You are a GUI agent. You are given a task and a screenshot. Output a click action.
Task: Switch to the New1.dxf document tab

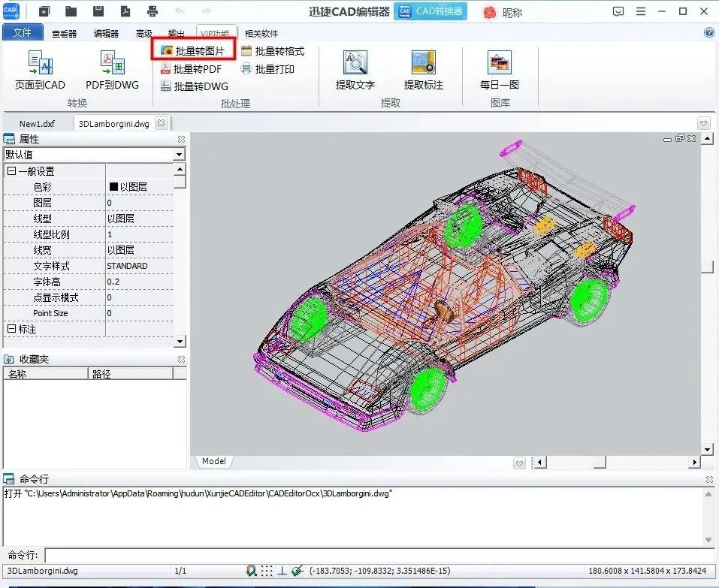pyautogui.click(x=37, y=124)
